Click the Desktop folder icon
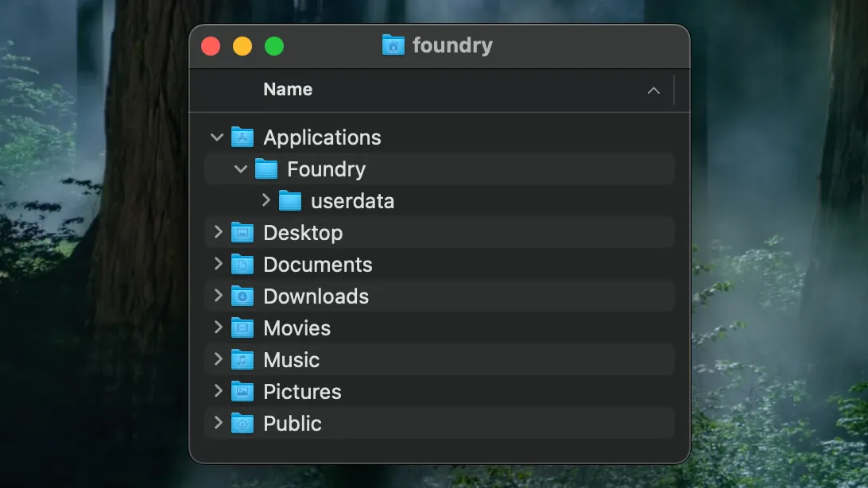This screenshot has width=868, height=488. pyautogui.click(x=242, y=232)
